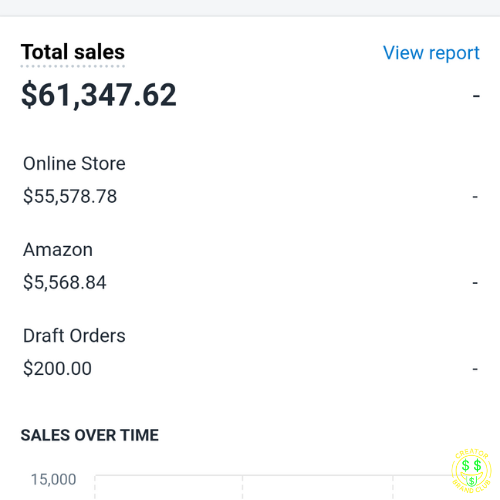
Task: Click the change dash beside Online Store
Action: tap(475, 197)
